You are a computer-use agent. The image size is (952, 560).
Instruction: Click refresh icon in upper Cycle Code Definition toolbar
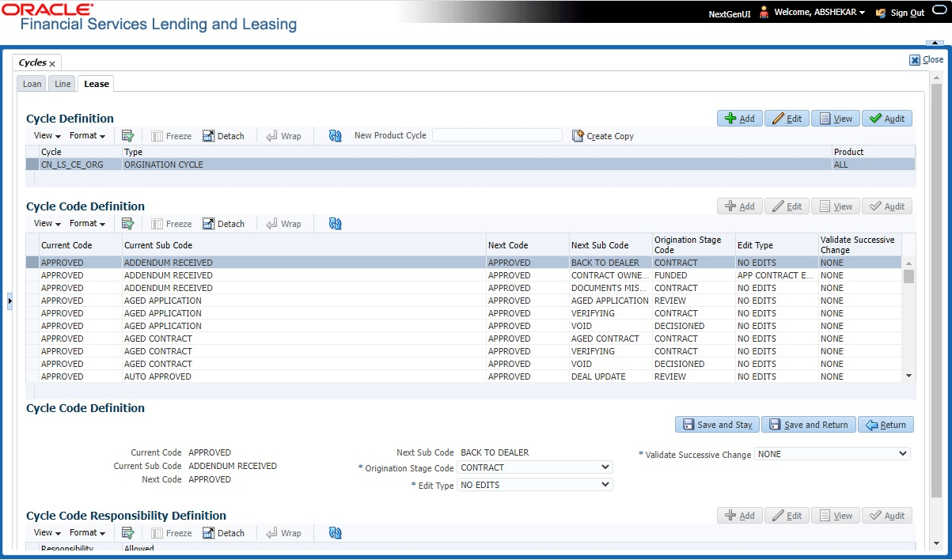pos(335,224)
